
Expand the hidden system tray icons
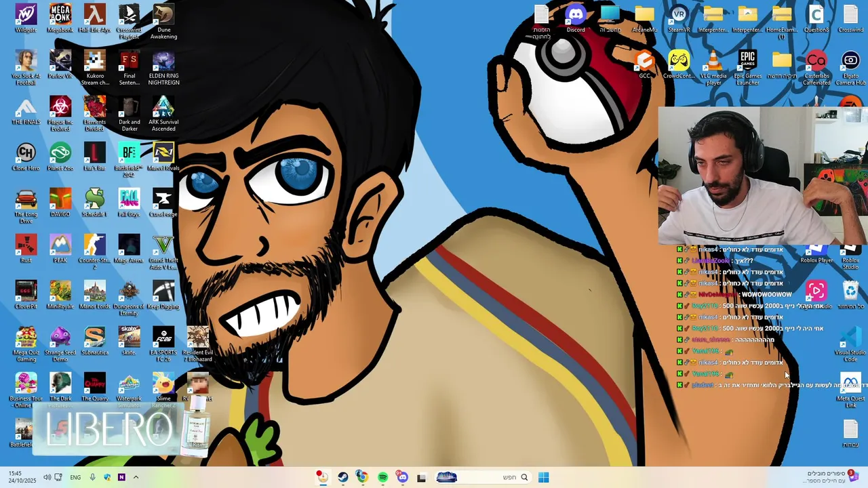(136, 478)
